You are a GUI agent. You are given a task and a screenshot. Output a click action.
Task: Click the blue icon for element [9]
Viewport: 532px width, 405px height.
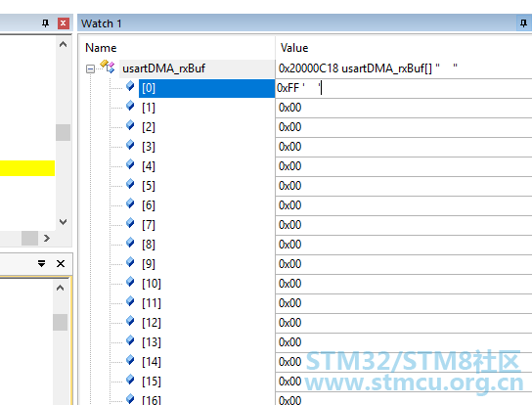coord(130,262)
